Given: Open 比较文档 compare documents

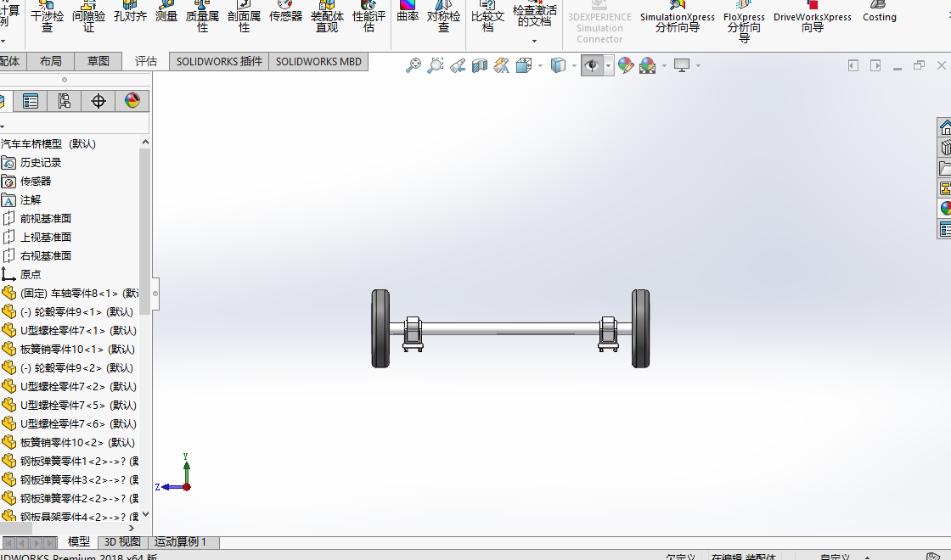Looking at the screenshot, I should 487,17.
